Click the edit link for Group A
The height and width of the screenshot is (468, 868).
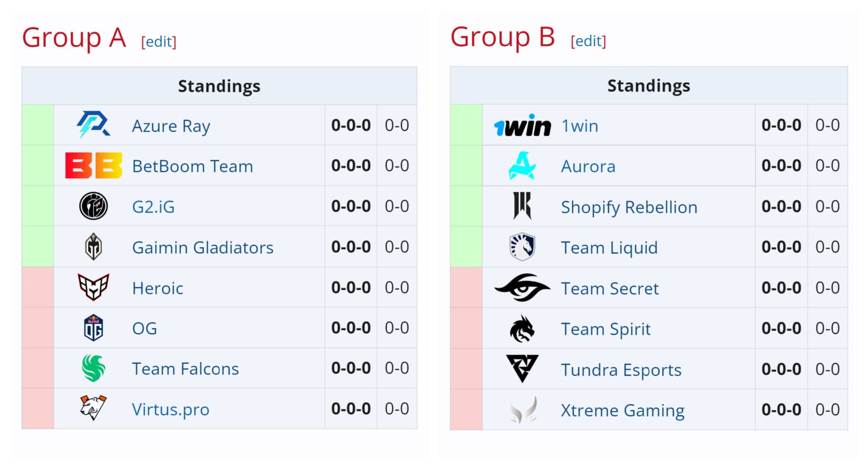158,42
